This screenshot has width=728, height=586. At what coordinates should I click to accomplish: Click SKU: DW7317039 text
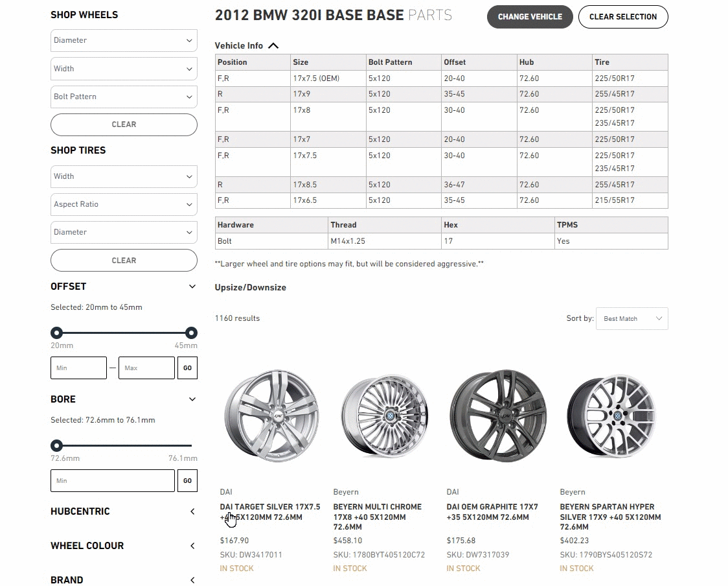click(x=478, y=554)
